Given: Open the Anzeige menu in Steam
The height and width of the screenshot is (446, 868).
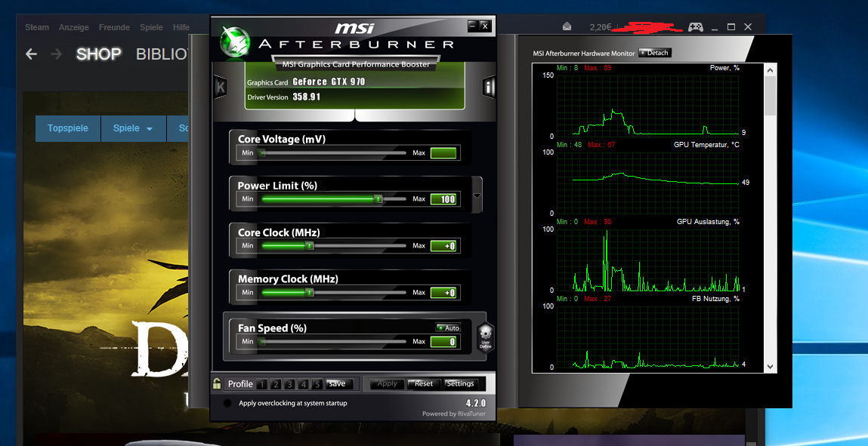Looking at the screenshot, I should [73, 27].
